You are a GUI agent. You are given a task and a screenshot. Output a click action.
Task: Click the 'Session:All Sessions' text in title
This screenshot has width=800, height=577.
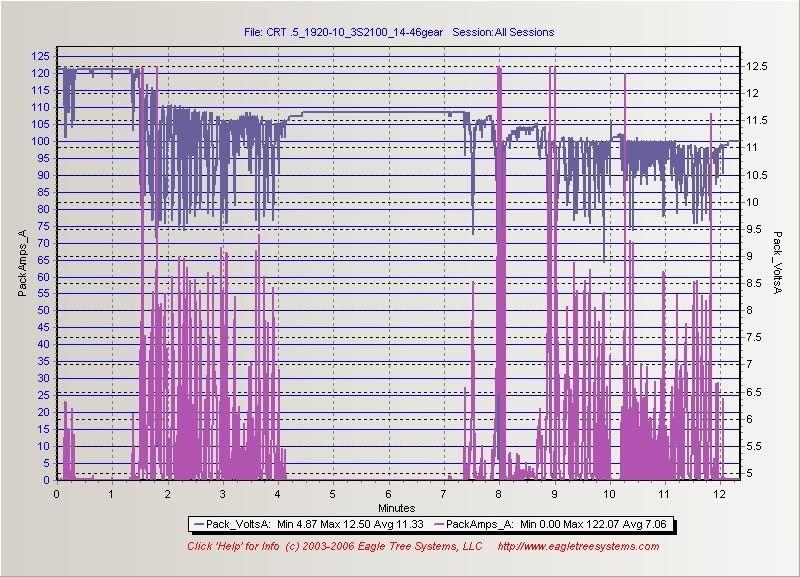[503, 32]
